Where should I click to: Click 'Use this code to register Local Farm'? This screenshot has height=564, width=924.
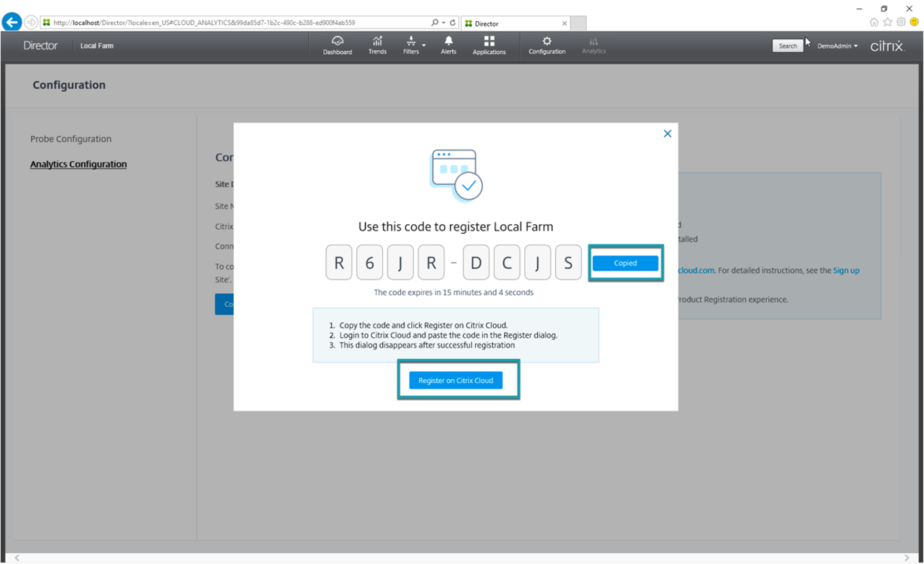[x=456, y=227]
